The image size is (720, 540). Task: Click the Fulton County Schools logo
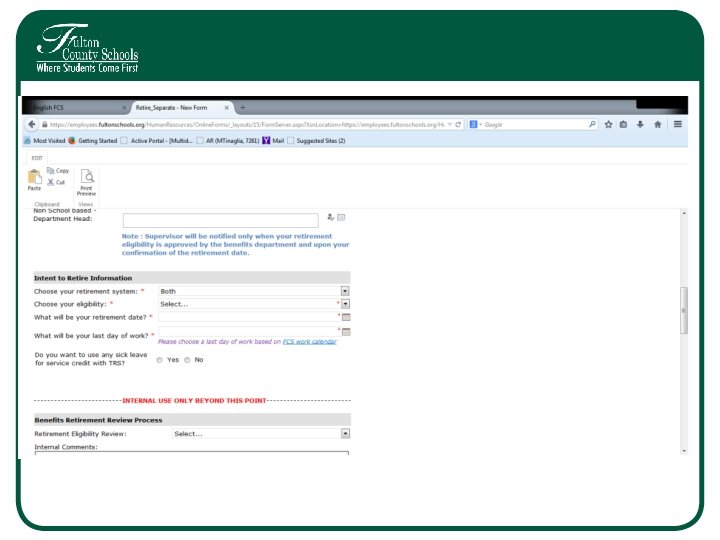(87, 48)
